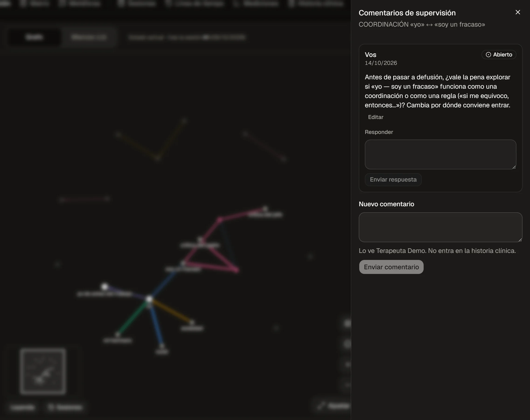Toggle the Abierto status badge

[x=499, y=55]
